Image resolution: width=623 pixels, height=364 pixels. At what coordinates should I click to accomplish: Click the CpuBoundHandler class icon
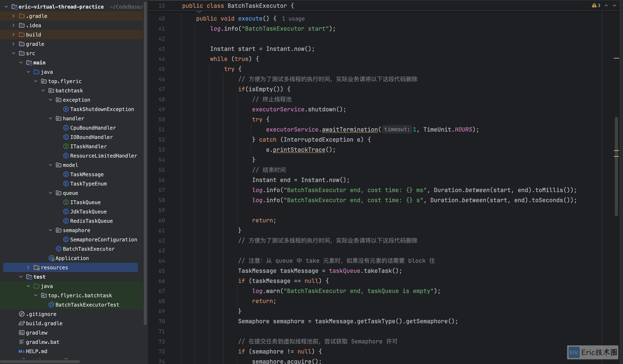[66, 128]
